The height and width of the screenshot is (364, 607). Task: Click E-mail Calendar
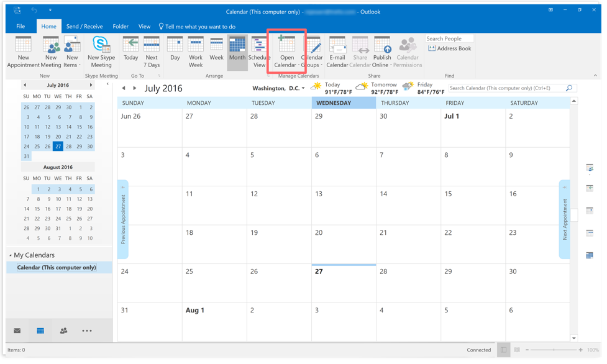tap(337, 52)
